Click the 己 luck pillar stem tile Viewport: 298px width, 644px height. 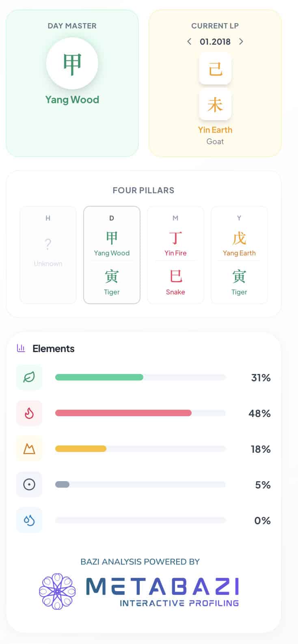click(x=215, y=69)
